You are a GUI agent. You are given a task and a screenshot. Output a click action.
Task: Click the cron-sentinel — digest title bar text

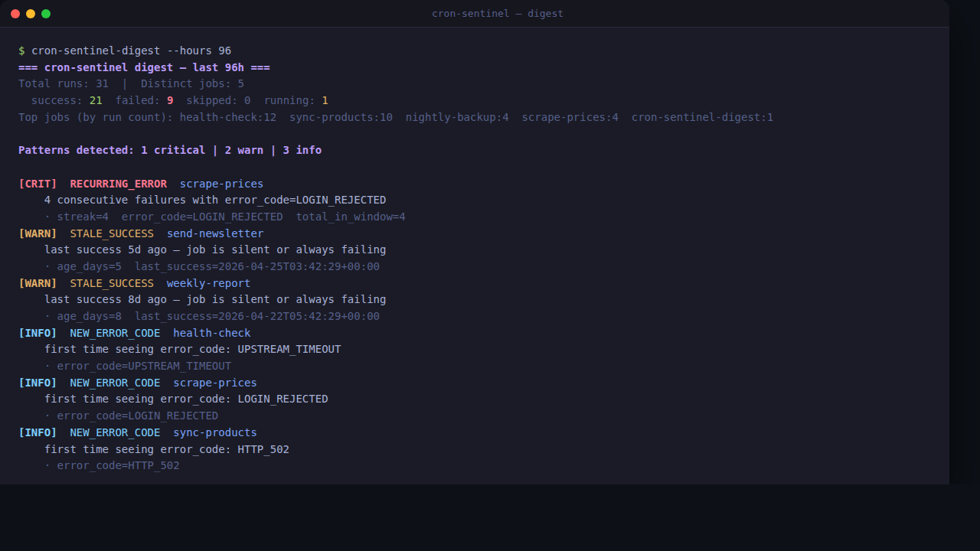[498, 13]
